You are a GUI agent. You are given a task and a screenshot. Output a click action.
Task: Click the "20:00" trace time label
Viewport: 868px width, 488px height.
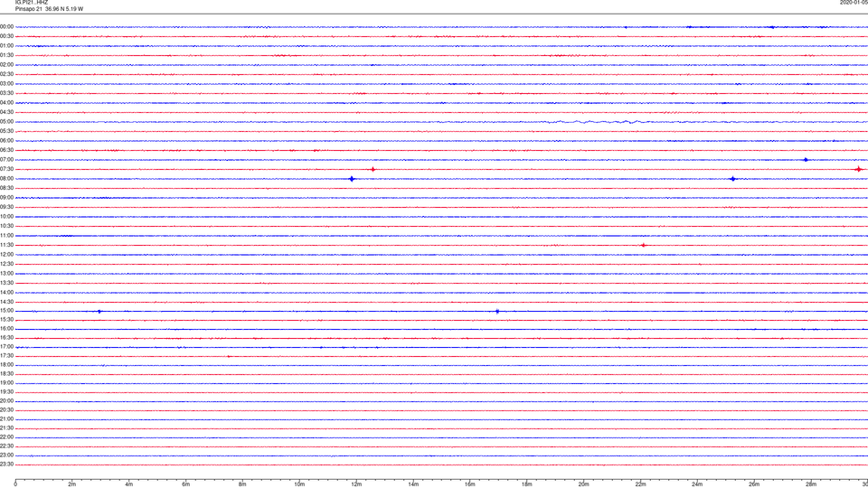tap(6, 401)
